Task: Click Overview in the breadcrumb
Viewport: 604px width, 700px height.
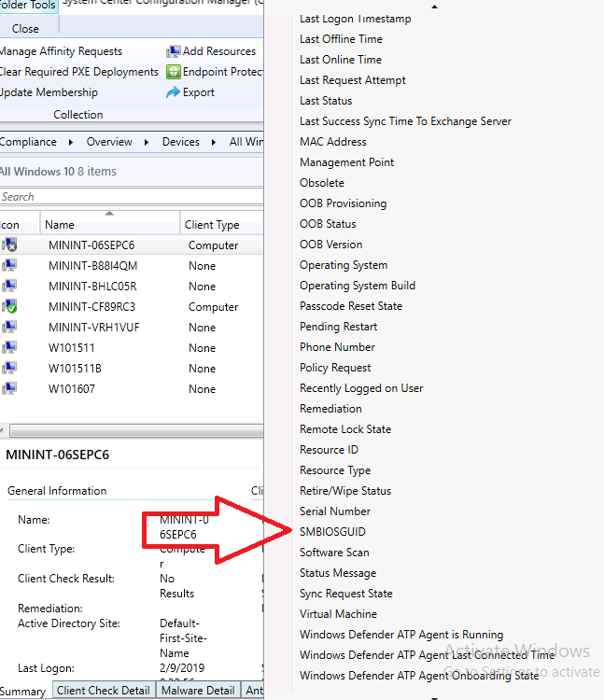Action: tap(109, 142)
